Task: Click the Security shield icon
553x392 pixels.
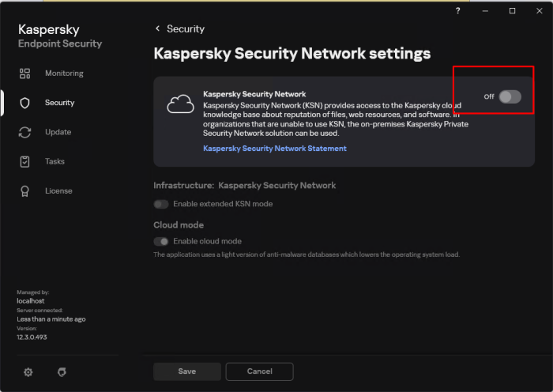Action: tap(24, 103)
